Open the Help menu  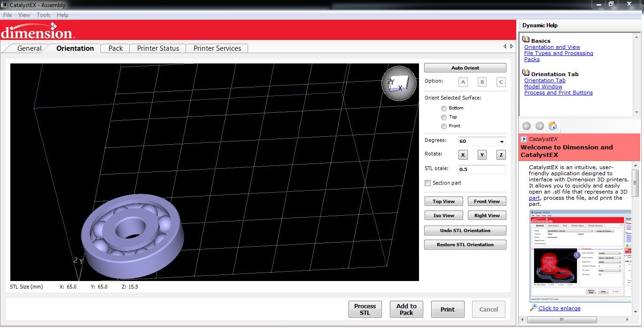62,15
